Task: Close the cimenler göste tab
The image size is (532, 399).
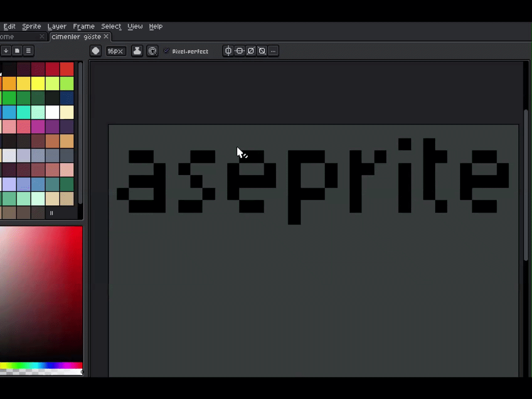Action: (106, 37)
